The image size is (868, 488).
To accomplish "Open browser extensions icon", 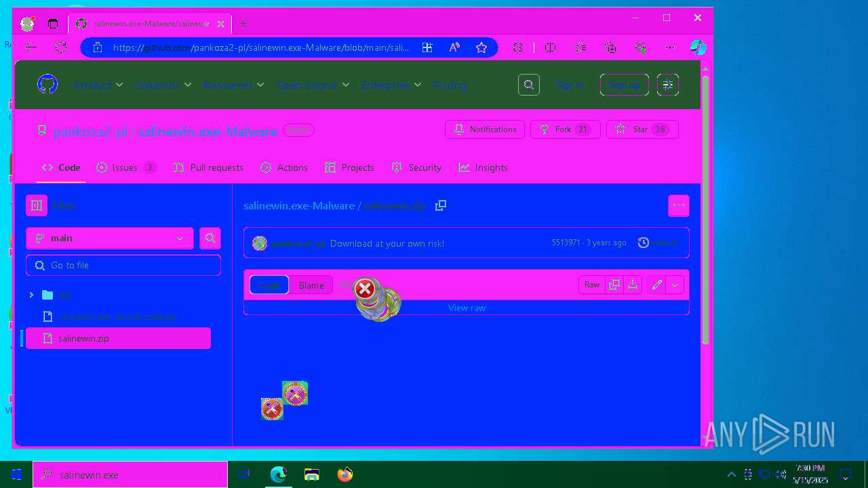I will [518, 47].
